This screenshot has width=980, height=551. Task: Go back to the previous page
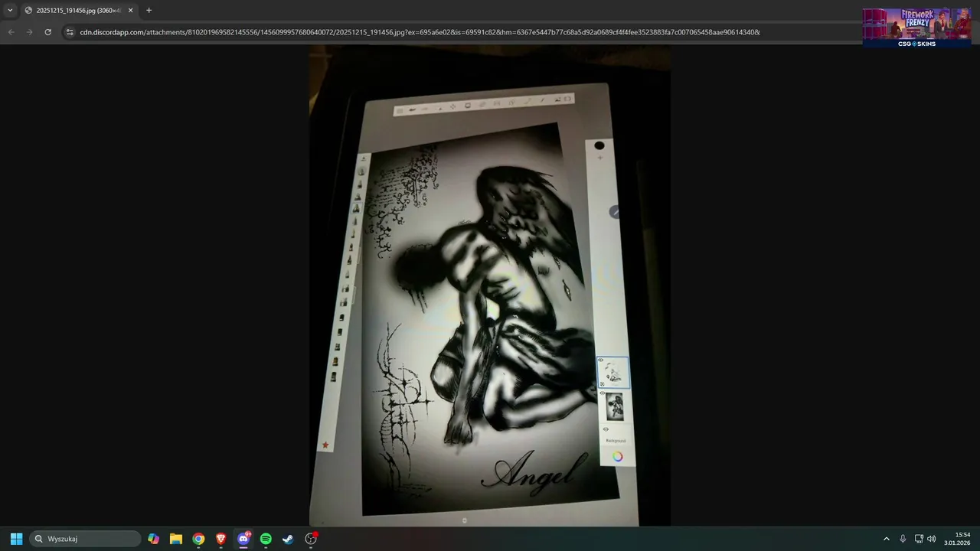click(x=11, y=32)
